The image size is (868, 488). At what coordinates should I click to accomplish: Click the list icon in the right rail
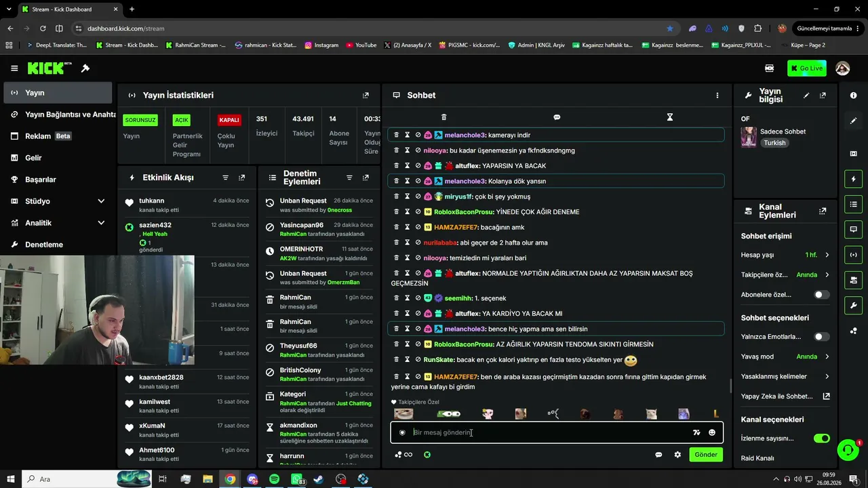coord(853,204)
